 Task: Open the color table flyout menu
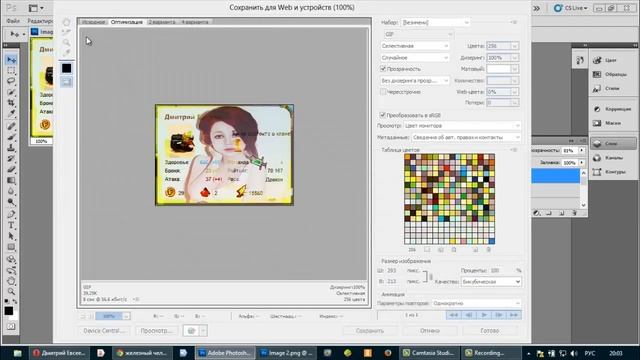[514, 150]
